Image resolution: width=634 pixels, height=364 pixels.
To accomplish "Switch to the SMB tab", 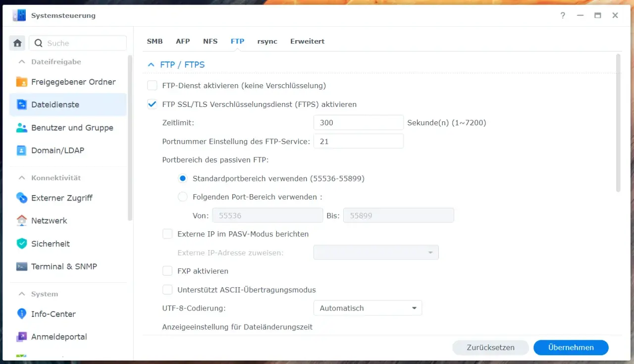I will point(155,41).
